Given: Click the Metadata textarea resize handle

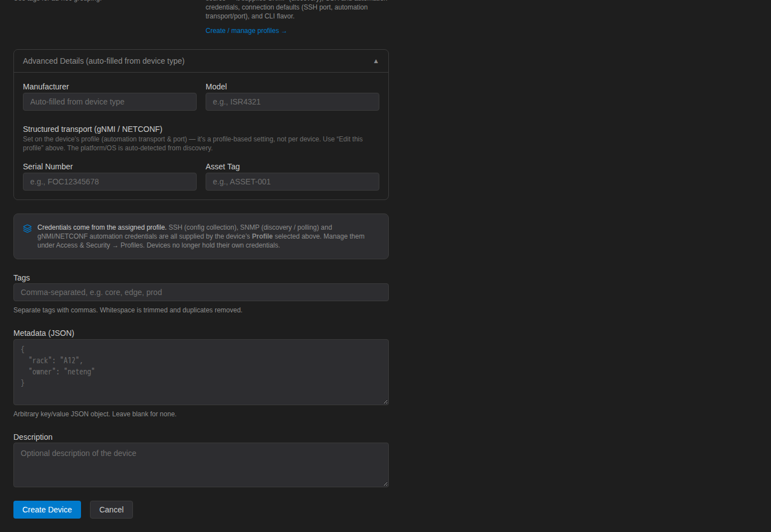Looking at the screenshot, I should pyautogui.click(x=385, y=402).
